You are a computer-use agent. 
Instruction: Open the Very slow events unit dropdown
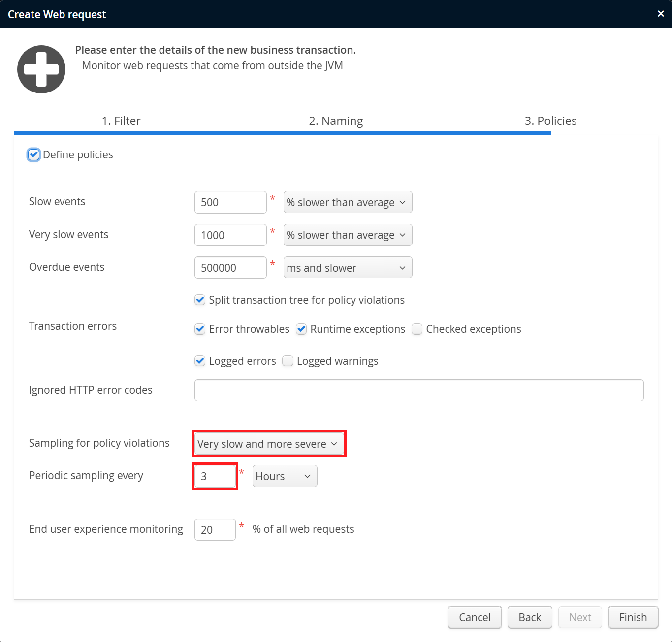pyautogui.click(x=348, y=235)
